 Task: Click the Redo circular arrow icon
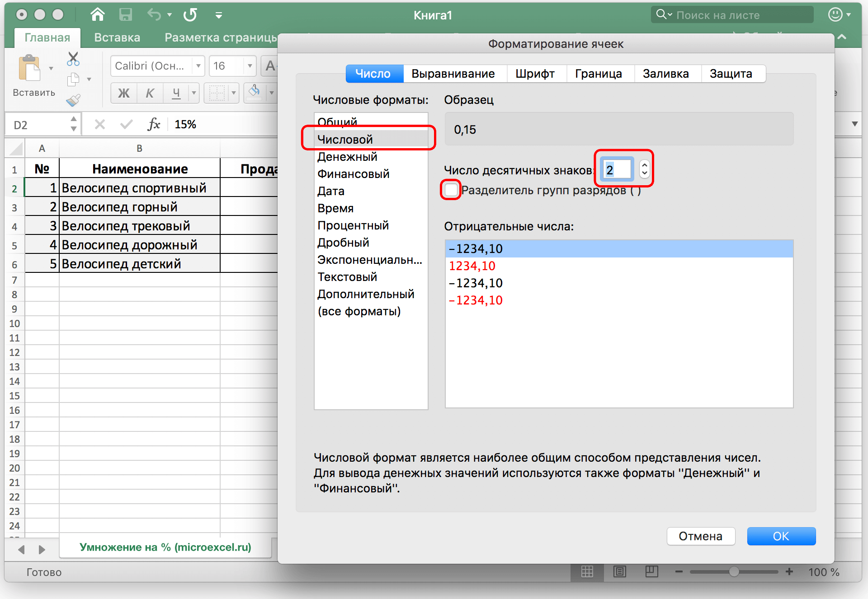tap(190, 15)
